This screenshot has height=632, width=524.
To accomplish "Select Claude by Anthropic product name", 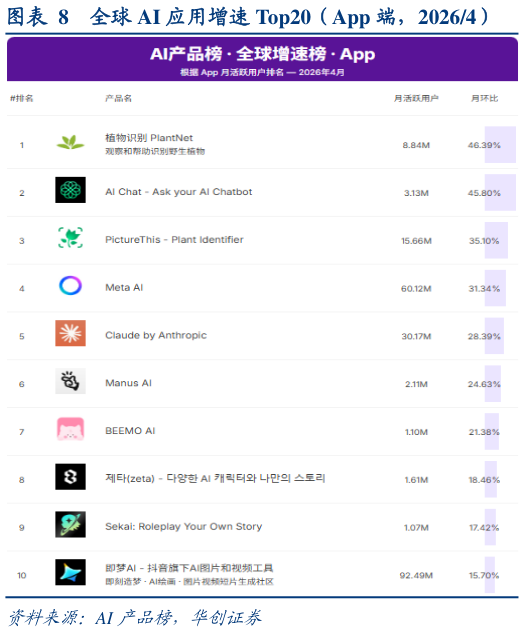I will pos(156,335).
